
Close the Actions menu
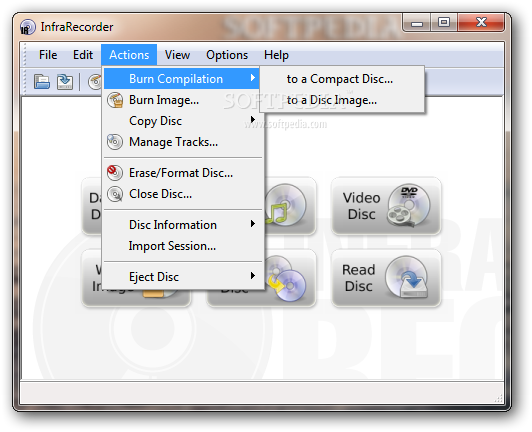[129, 55]
